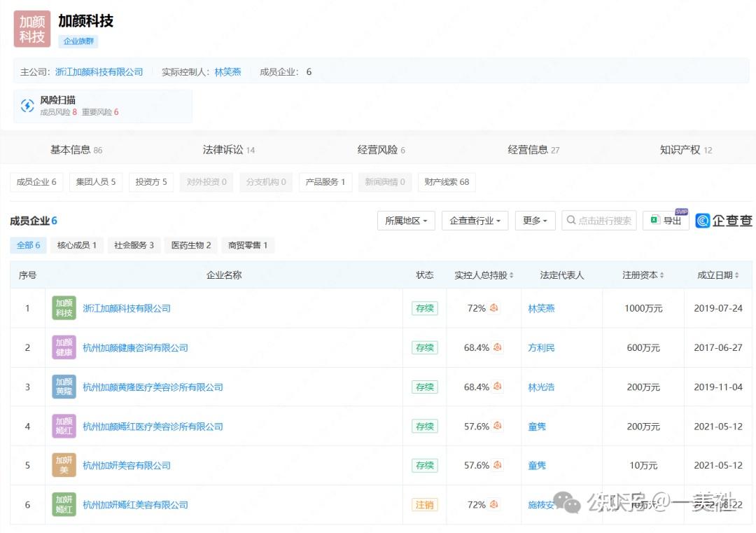Click the Excel 导出 export icon
Viewport: 756px width, 533px height.
pyautogui.click(x=654, y=220)
